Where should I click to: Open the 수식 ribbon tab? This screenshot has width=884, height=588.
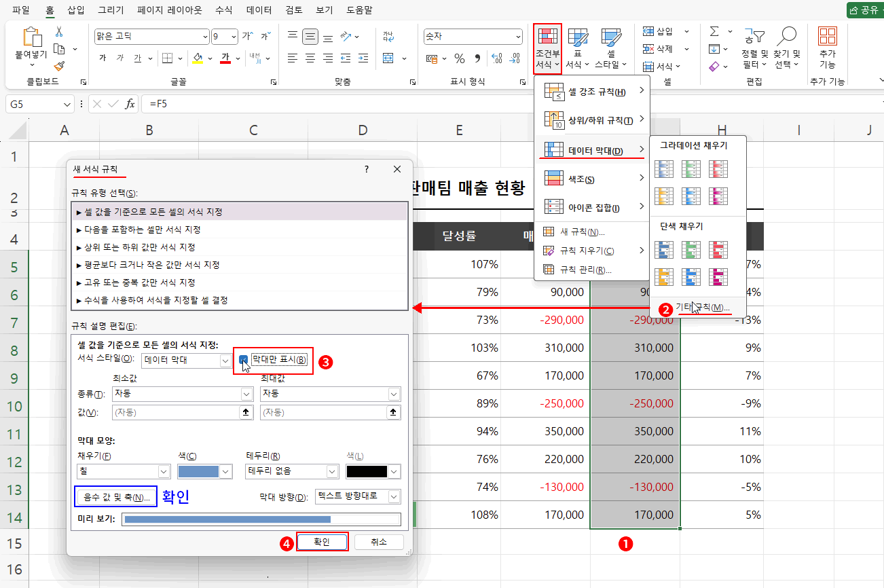pyautogui.click(x=223, y=11)
